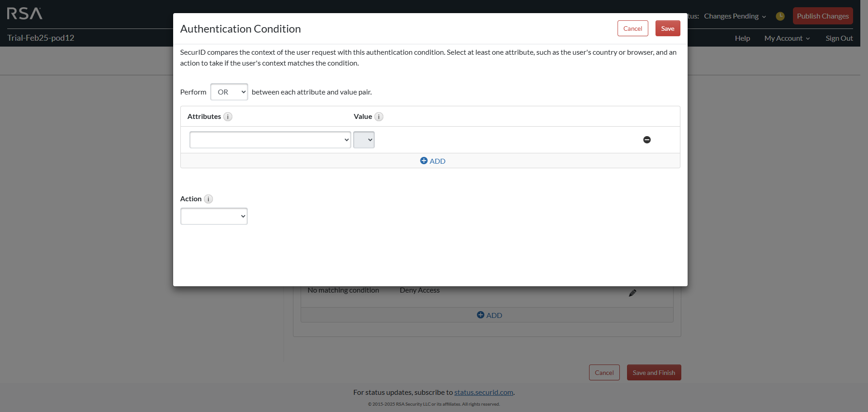
Task: Click the Help menu item
Action: click(742, 38)
